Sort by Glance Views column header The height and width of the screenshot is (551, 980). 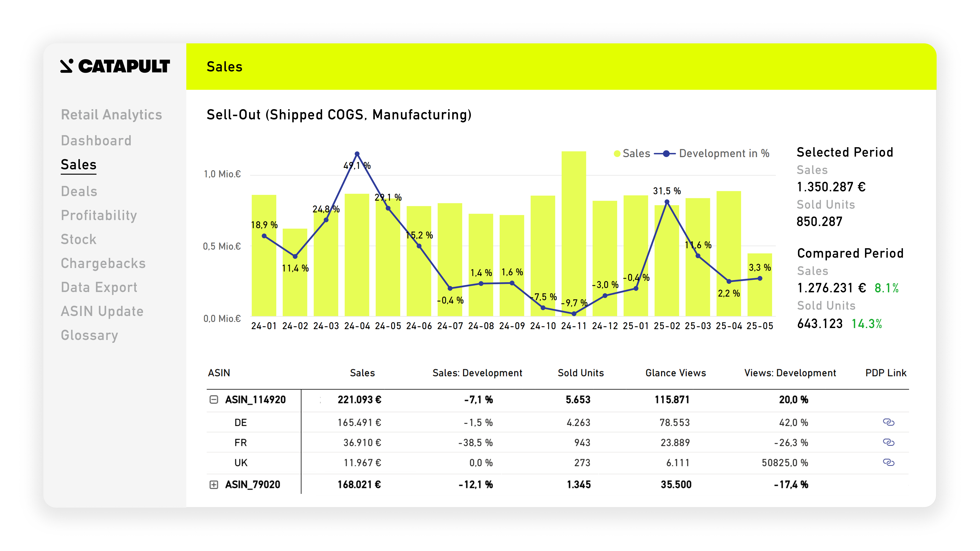675,373
